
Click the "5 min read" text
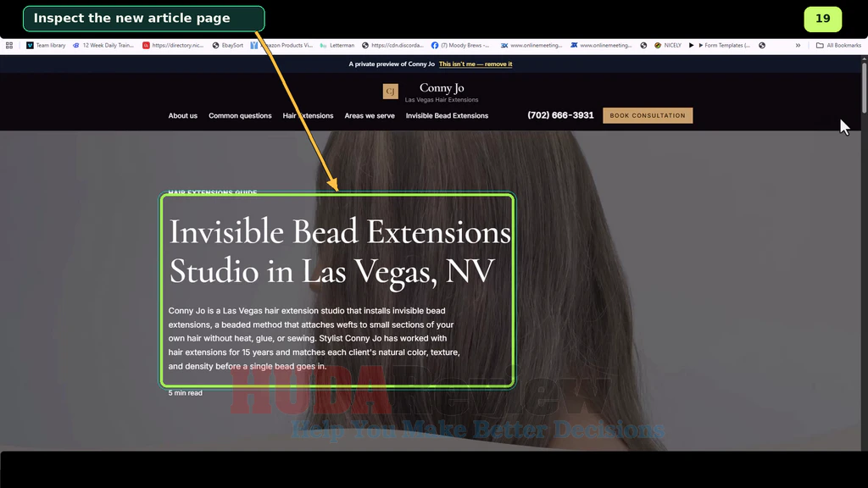click(x=186, y=393)
